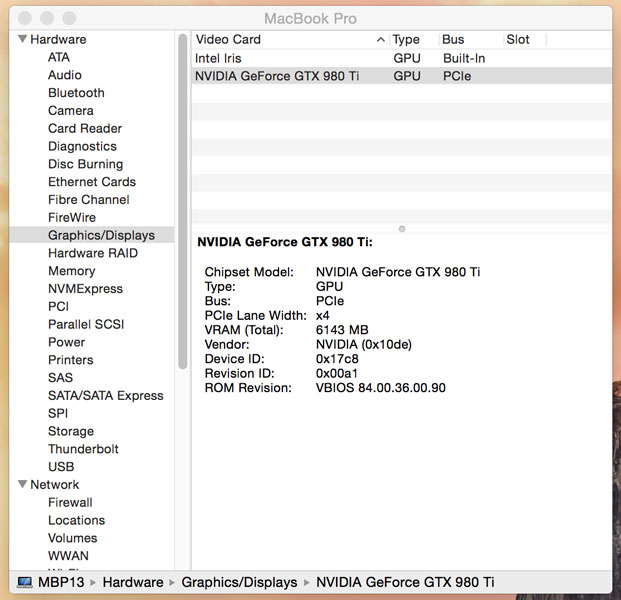This screenshot has height=600, width=621.
Task: Select the Intel Iris row
Action: click(402, 58)
